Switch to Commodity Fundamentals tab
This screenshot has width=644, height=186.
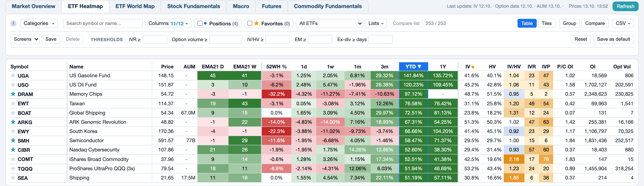point(328,6)
